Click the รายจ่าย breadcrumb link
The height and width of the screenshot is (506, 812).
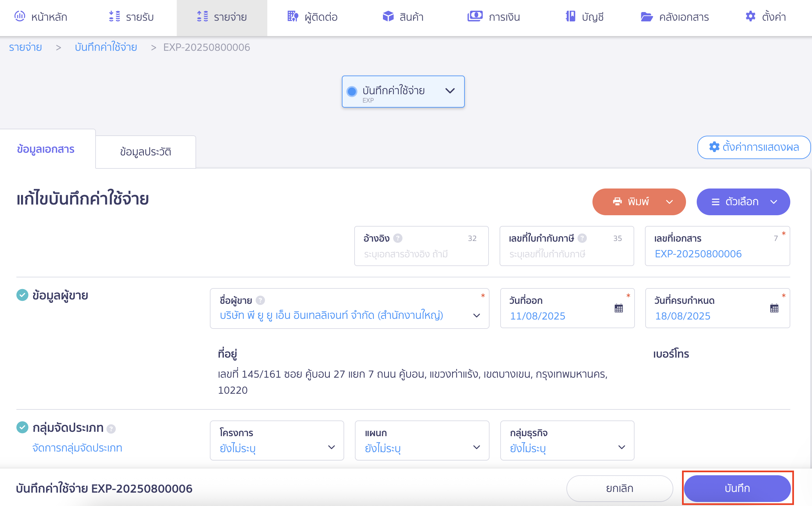tap(25, 47)
